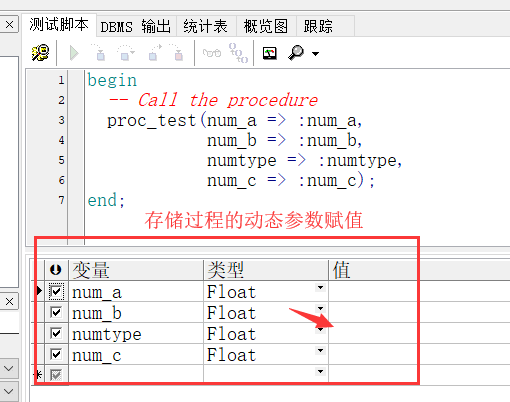
Task: Click the greyed checkbox in the new variable row
Action: click(56, 375)
